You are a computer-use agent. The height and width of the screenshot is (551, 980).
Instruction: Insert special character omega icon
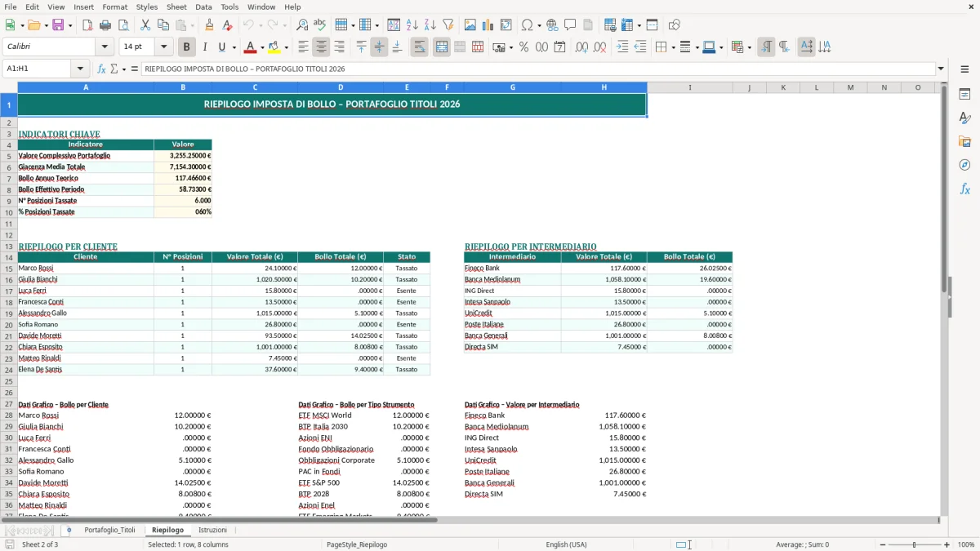pos(527,25)
